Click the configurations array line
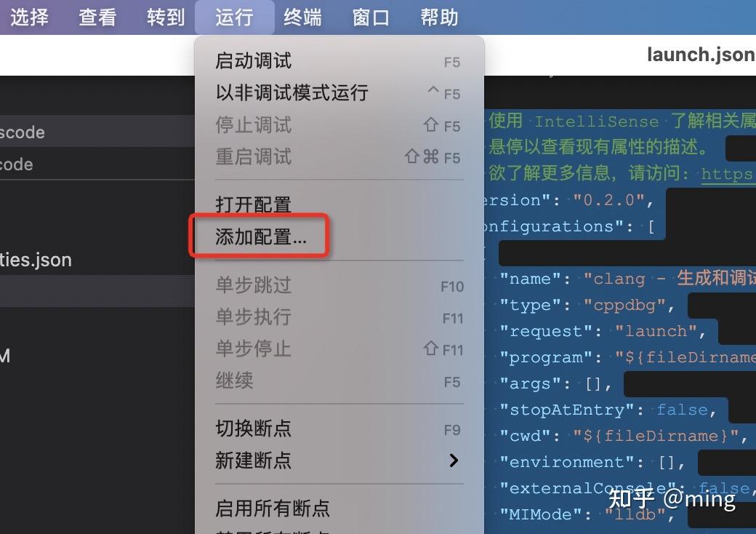756x534 pixels. [570, 226]
